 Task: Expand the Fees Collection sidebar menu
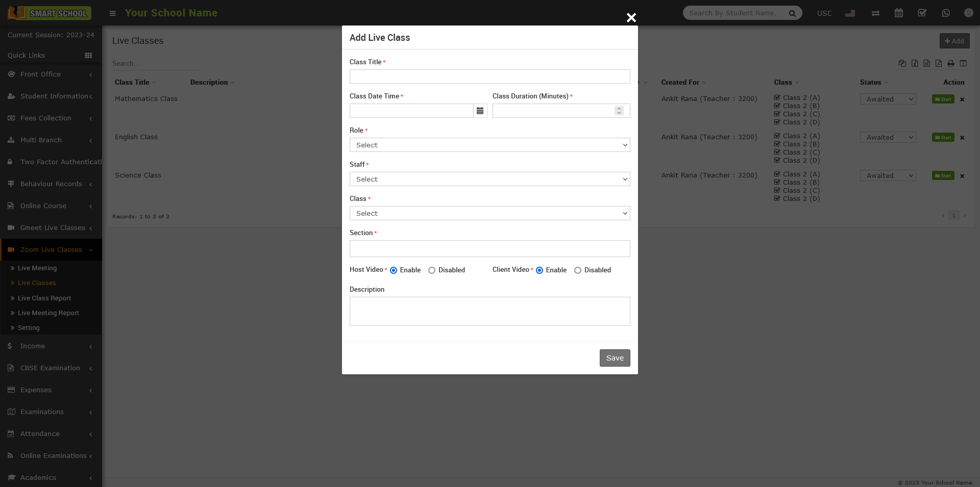click(x=46, y=118)
